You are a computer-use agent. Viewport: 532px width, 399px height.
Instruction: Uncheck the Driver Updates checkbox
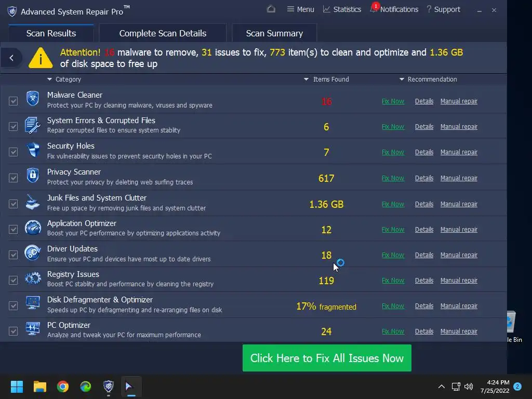(x=13, y=255)
